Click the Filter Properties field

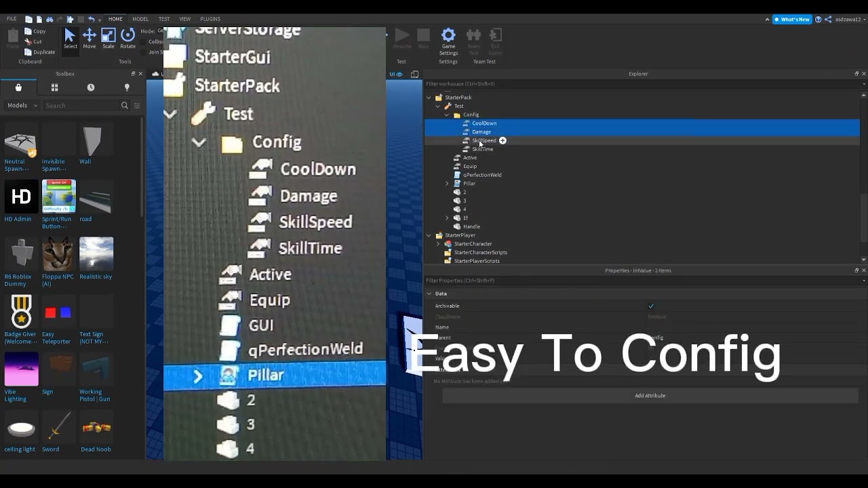(643, 281)
